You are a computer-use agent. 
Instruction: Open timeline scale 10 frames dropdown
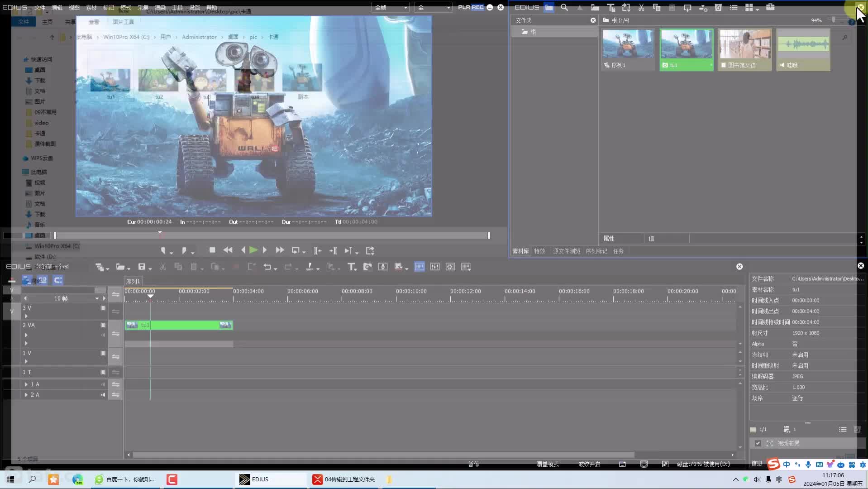(x=97, y=298)
